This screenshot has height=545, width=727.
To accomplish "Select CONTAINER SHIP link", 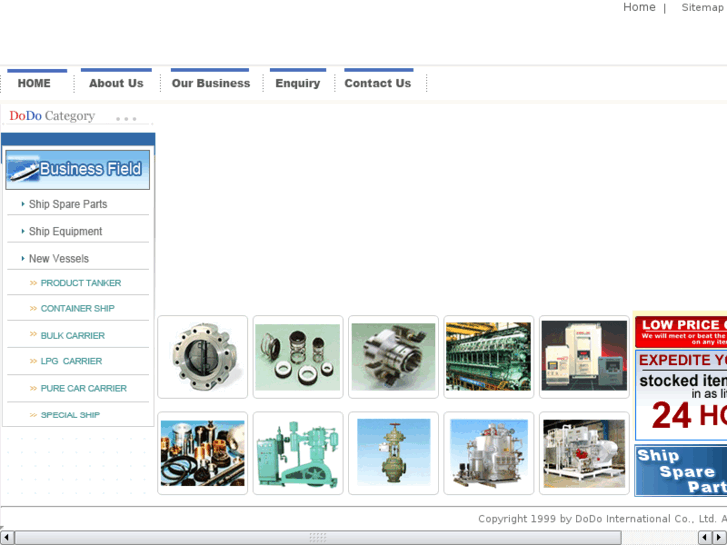I will pyautogui.click(x=77, y=308).
